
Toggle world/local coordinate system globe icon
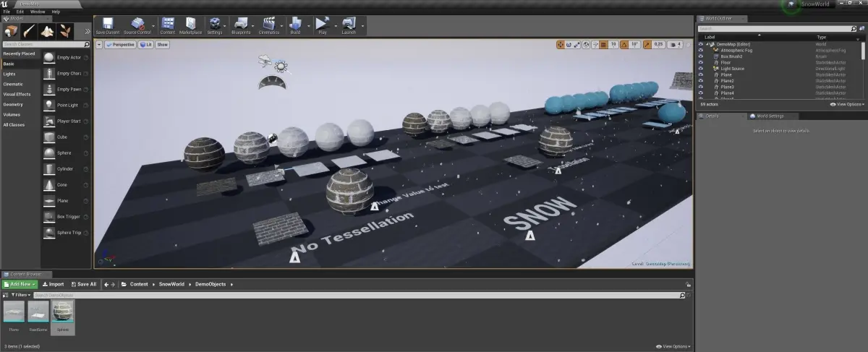click(587, 45)
